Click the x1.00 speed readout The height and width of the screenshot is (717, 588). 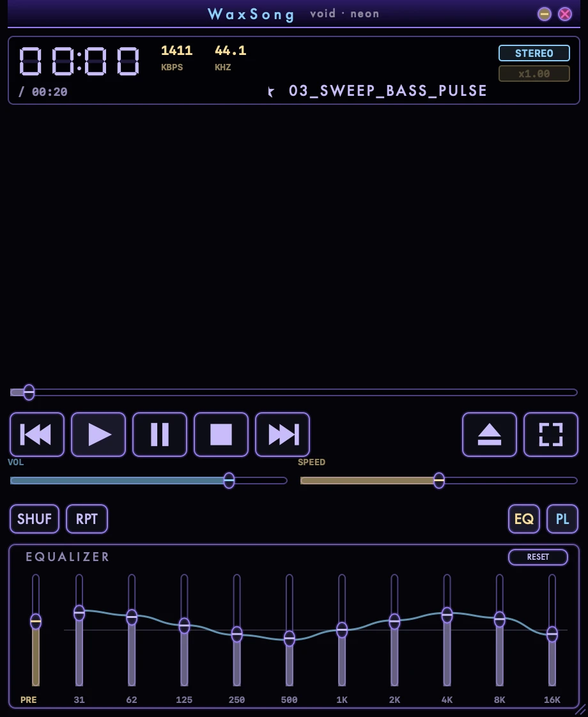[x=534, y=73]
